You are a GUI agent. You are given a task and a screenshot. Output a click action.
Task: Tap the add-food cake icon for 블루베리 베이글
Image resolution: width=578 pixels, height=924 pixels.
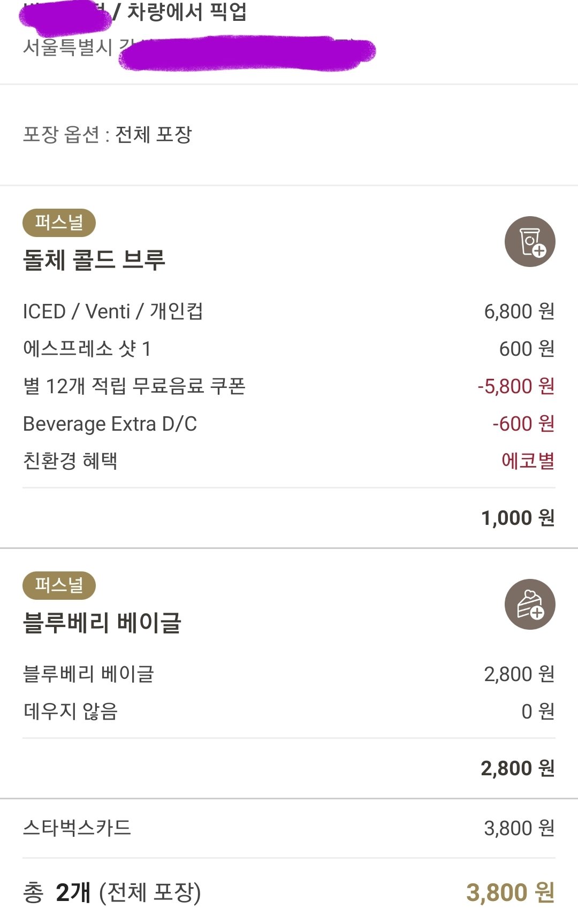pos(530,605)
